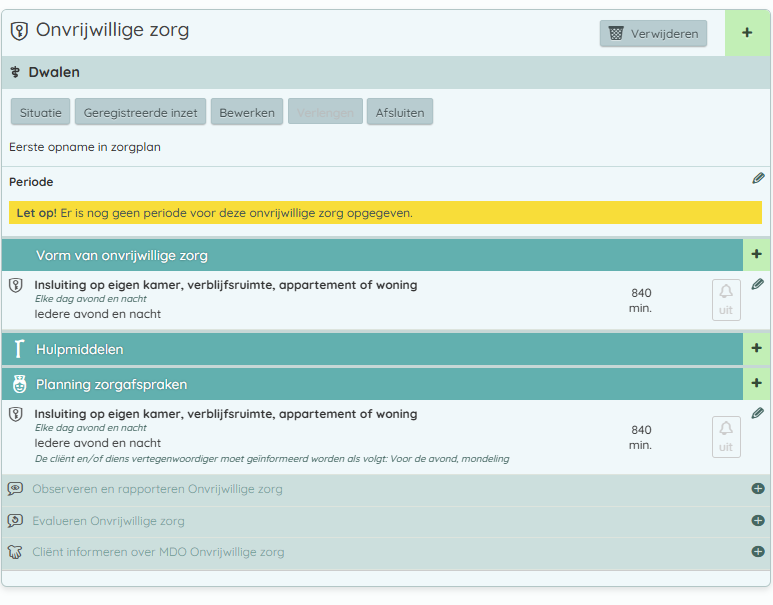The height and width of the screenshot is (605, 773).
Task: Click the Hulpmiddelen hammer icon
Action: pyautogui.click(x=19, y=349)
